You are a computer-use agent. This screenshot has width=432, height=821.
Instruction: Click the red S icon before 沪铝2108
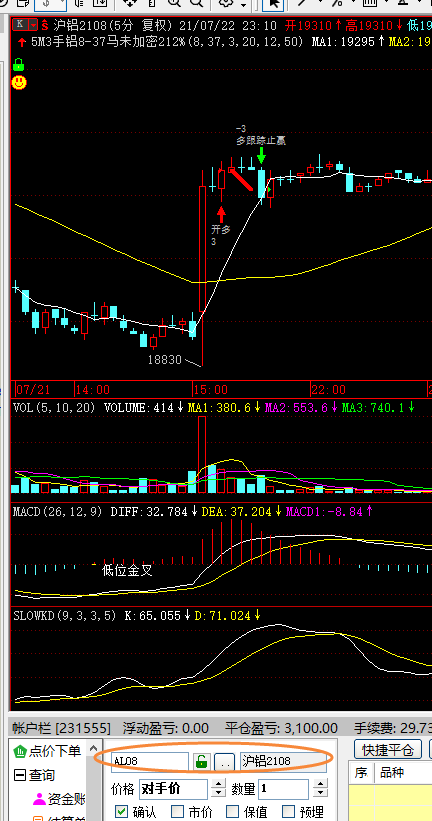tap(45, 25)
